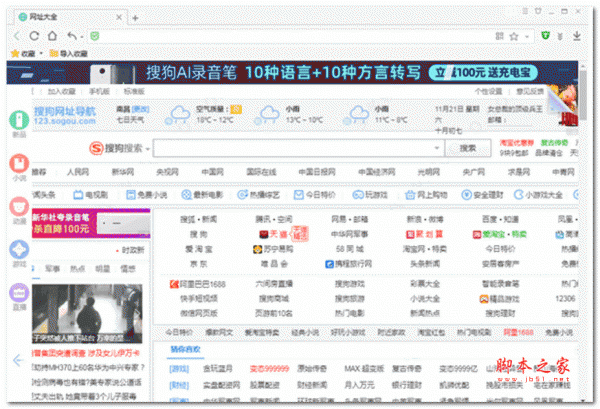This screenshot has height=409, width=600.
Task: Open the 人民网 link
Action: pyautogui.click(x=78, y=172)
